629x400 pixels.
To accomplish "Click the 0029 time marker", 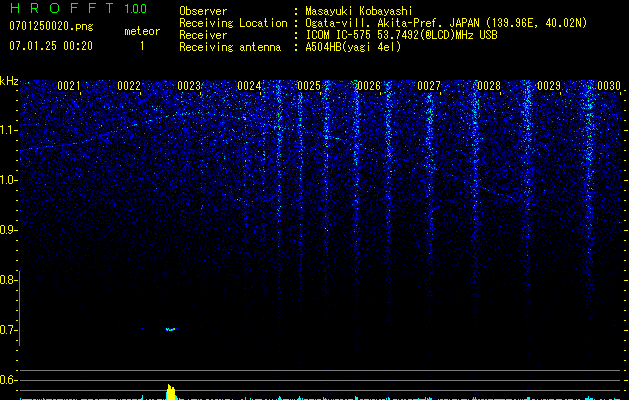I will (x=549, y=86).
